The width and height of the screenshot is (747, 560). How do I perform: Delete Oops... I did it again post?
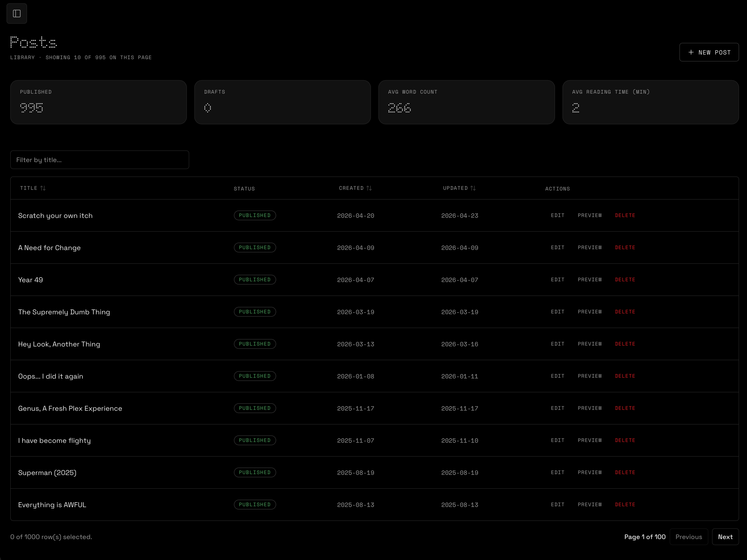coord(625,376)
